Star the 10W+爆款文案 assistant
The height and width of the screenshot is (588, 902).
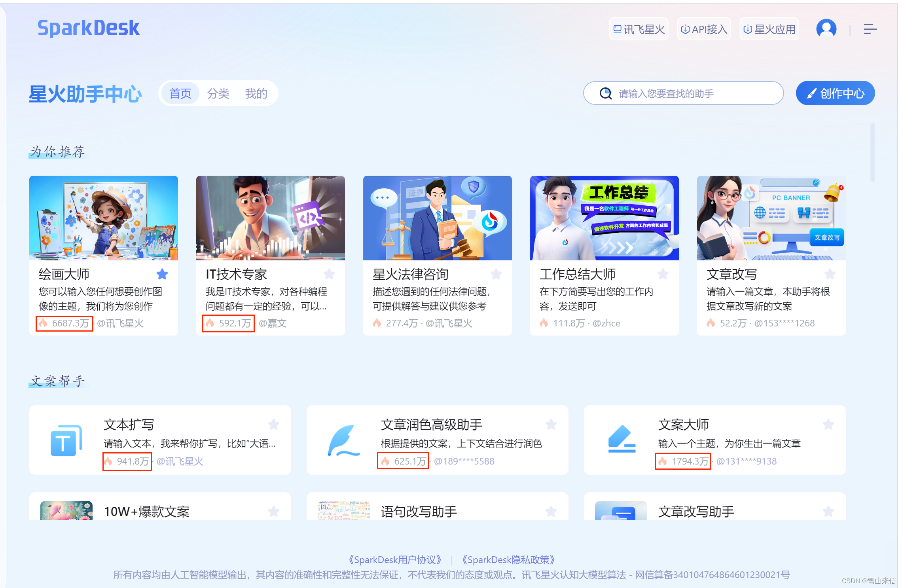tap(274, 512)
